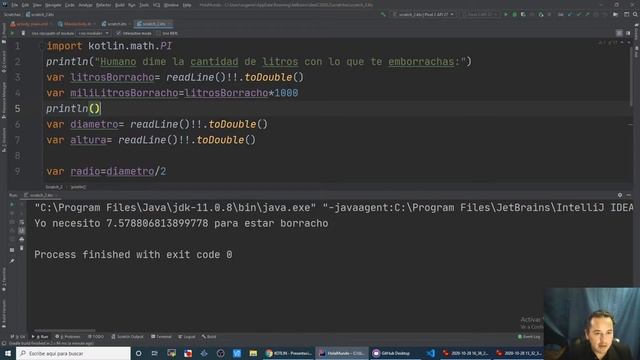This screenshot has width=640, height=360.
Task: Open Windows Start menu
Action: click(x=8, y=353)
